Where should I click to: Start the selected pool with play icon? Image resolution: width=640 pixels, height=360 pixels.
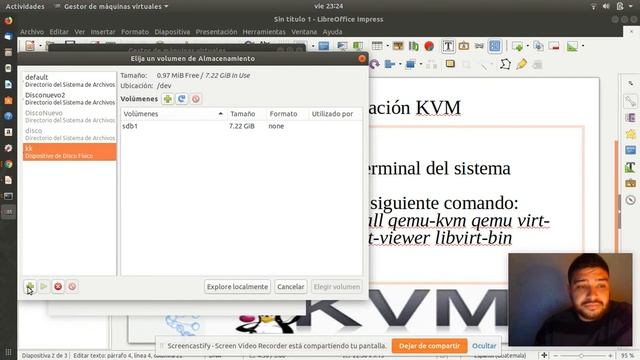(44, 287)
